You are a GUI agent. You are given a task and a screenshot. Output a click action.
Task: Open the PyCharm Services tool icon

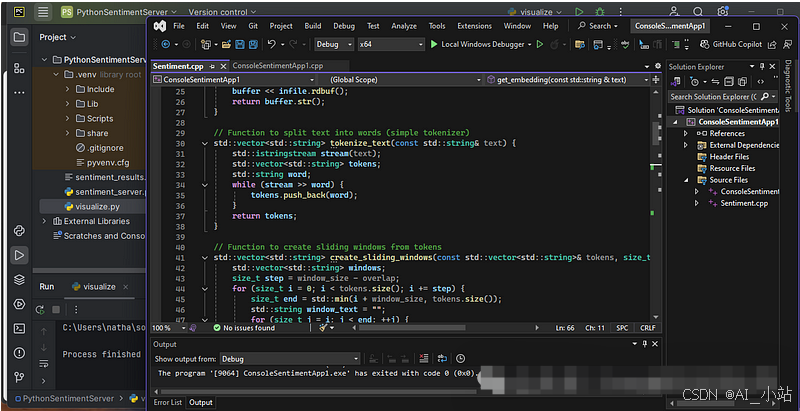(19, 304)
